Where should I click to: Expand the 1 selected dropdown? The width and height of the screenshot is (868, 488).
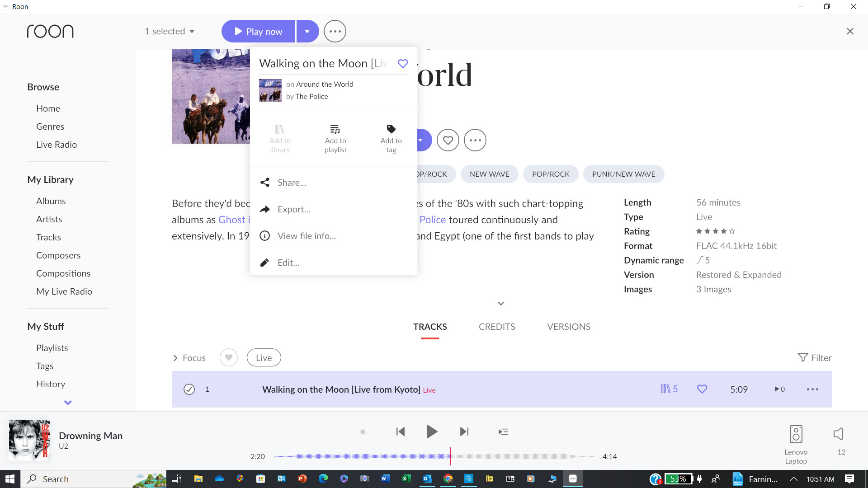pos(170,32)
